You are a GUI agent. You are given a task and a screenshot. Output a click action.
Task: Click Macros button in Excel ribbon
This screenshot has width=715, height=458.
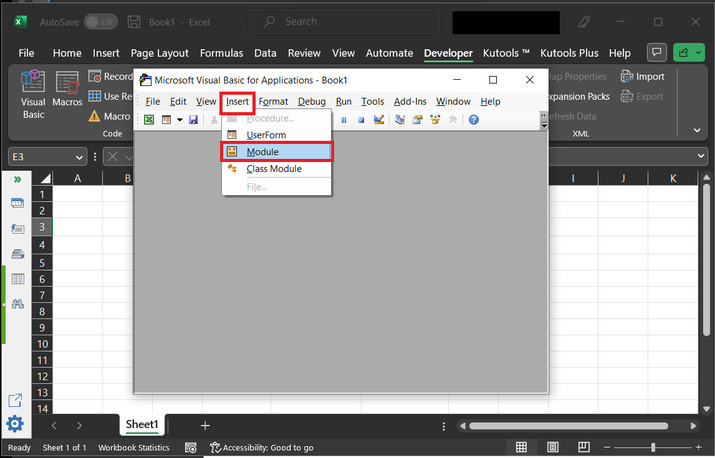point(67,89)
